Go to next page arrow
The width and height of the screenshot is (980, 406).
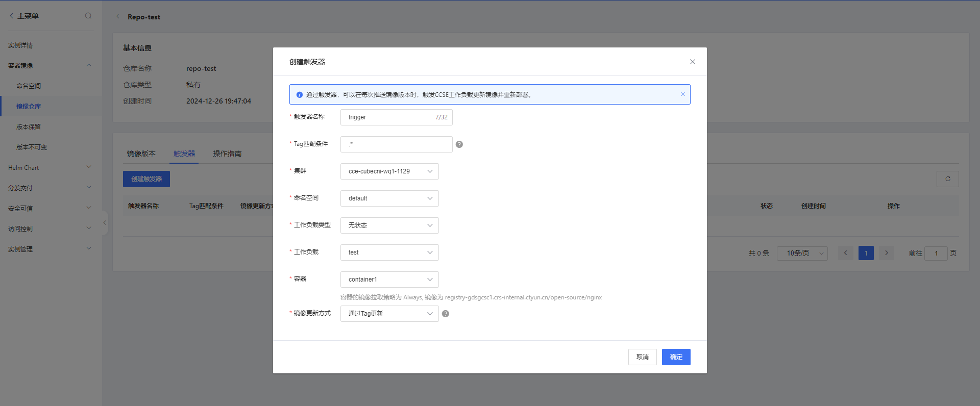[x=887, y=253]
